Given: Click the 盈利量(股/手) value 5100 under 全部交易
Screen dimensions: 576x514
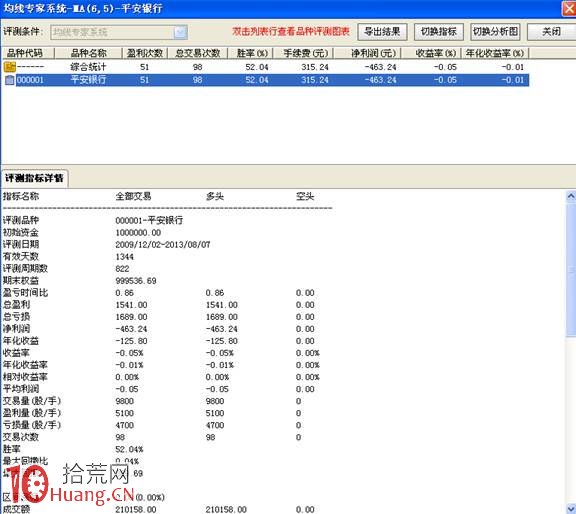Looking at the screenshot, I should click(x=125, y=413).
